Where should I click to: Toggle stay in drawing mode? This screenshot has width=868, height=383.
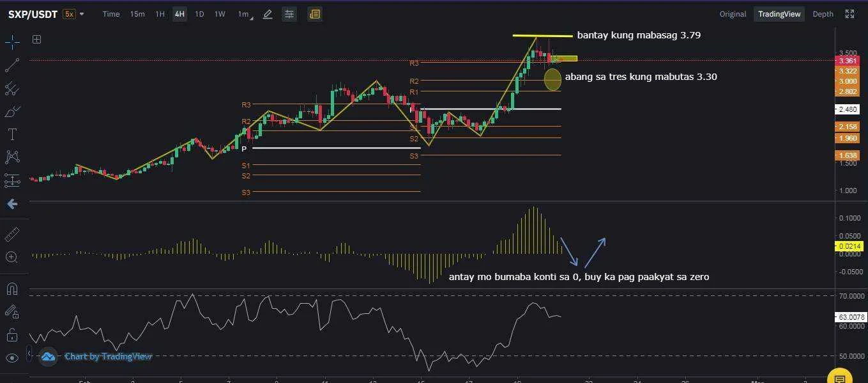[x=12, y=311]
